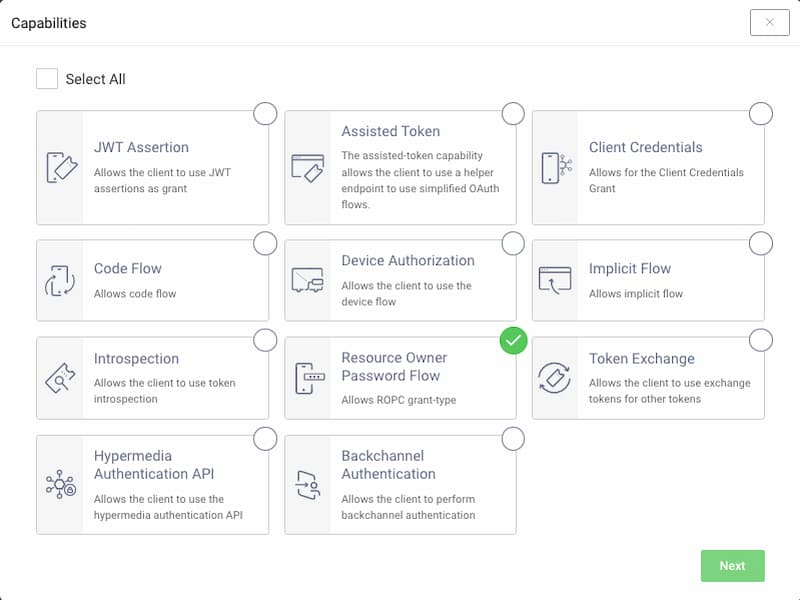Click the Device Authorization icon
800x600 pixels.
coord(307,280)
